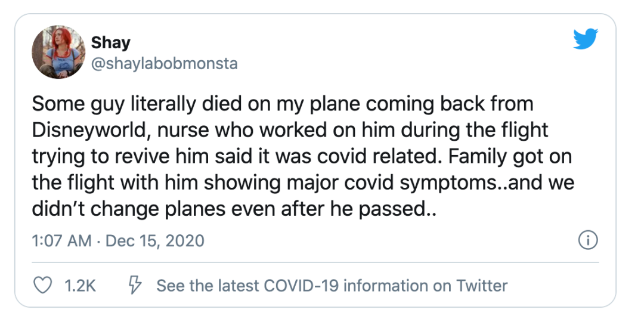This screenshot has height=322, width=644.
Task: Click the lightning bolt icon
Action: point(135,286)
